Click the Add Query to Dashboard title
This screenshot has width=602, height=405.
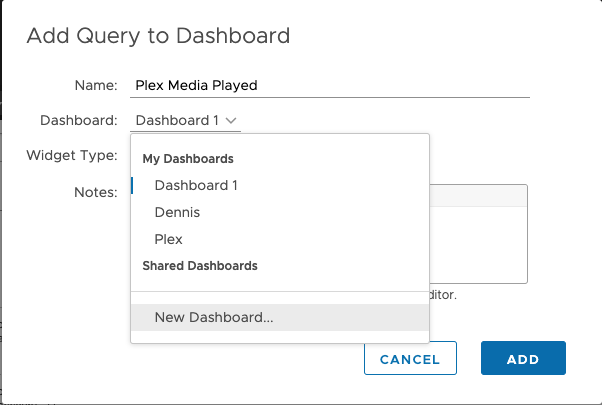coord(158,36)
